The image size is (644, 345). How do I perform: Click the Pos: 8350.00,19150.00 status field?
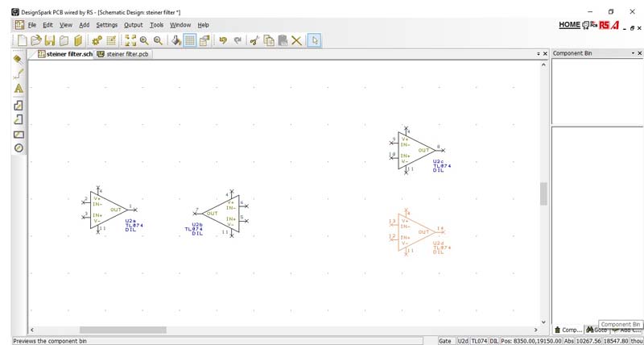[531, 341]
